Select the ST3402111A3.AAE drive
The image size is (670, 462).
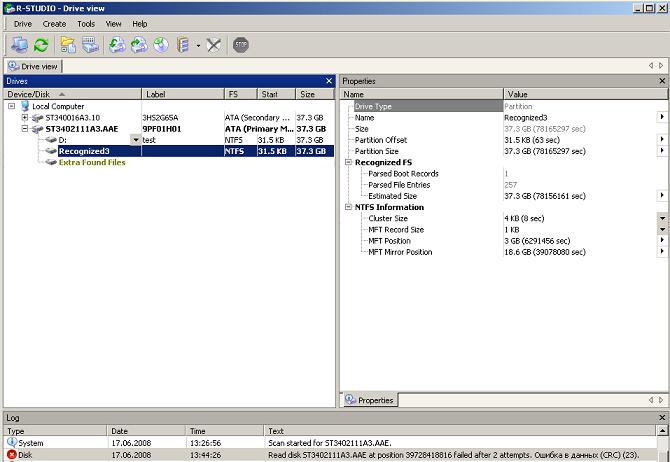point(82,129)
